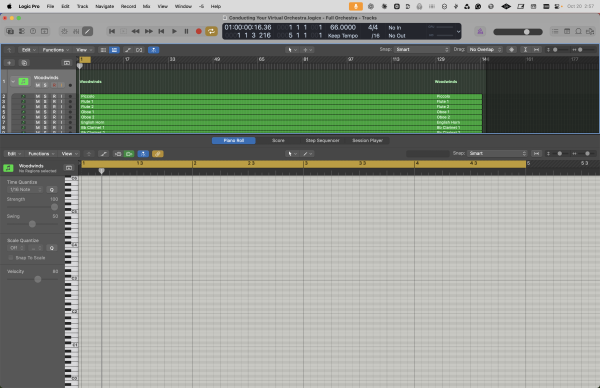Click the Add Track plus button
The height and width of the screenshot is (388, 600).
[x=9, y=63]
